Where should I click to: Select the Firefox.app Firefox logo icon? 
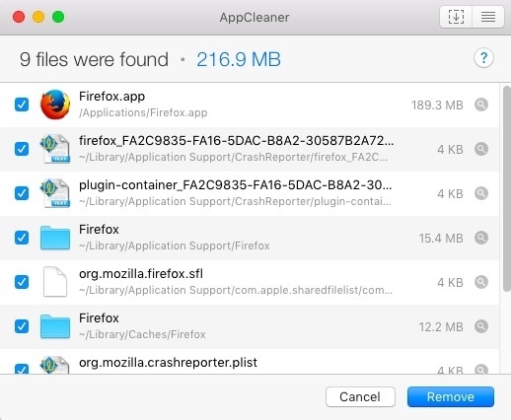point(55,105)
